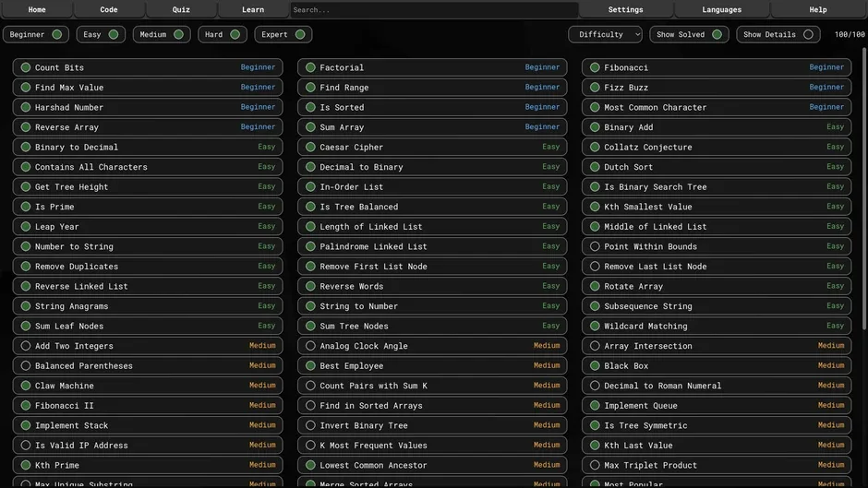Select the Is Binary Search Tree row
Screen dimensions: 868x488
717,187
